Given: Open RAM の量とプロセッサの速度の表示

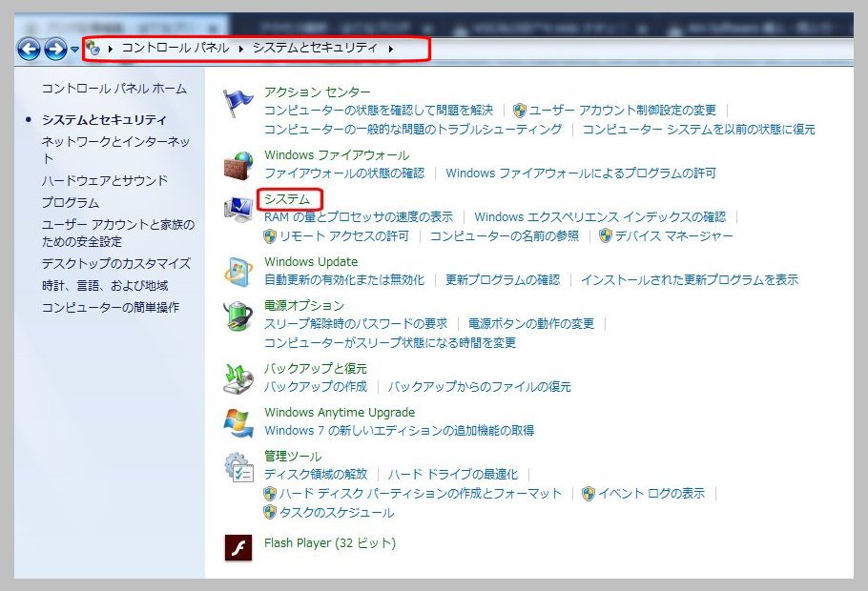Looking at the screenshot, I should click(358, 217).
